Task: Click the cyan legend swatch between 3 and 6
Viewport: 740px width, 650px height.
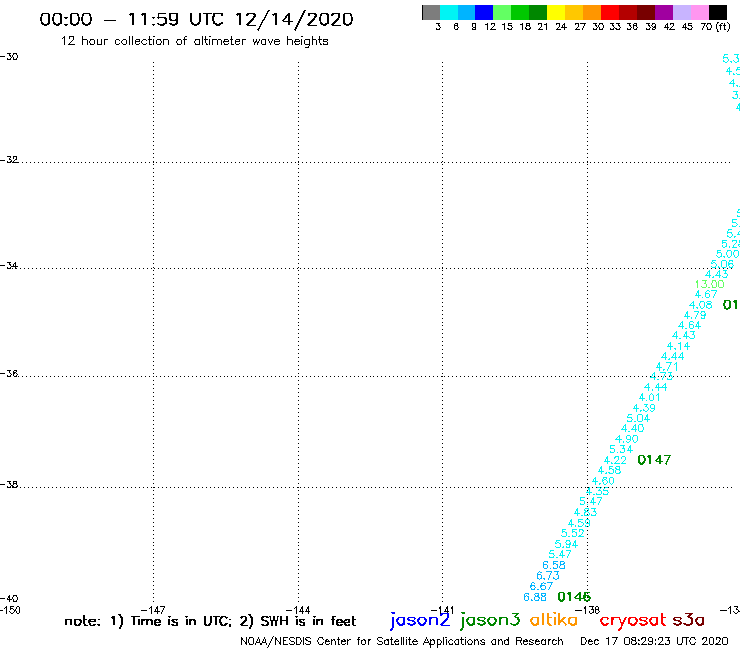Action: pyautogui.click(x=449, y=12)
